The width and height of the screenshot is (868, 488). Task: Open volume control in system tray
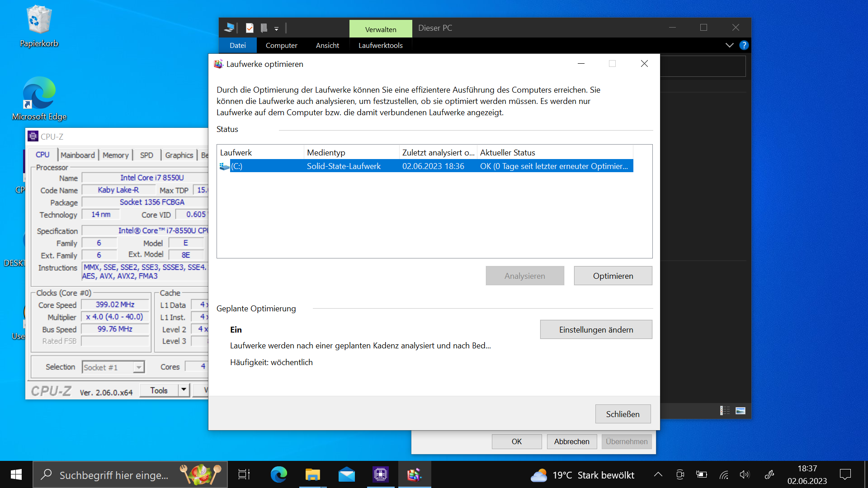[744, 474]
